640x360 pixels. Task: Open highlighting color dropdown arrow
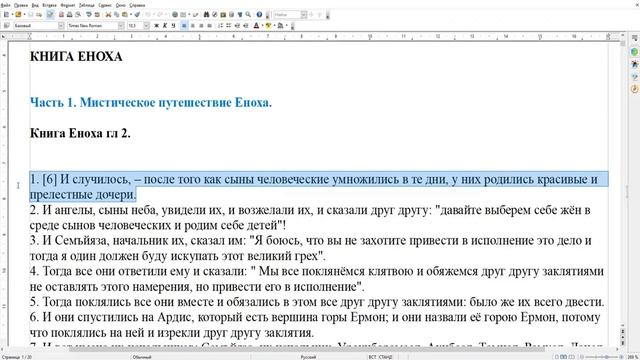coord(274,26)
